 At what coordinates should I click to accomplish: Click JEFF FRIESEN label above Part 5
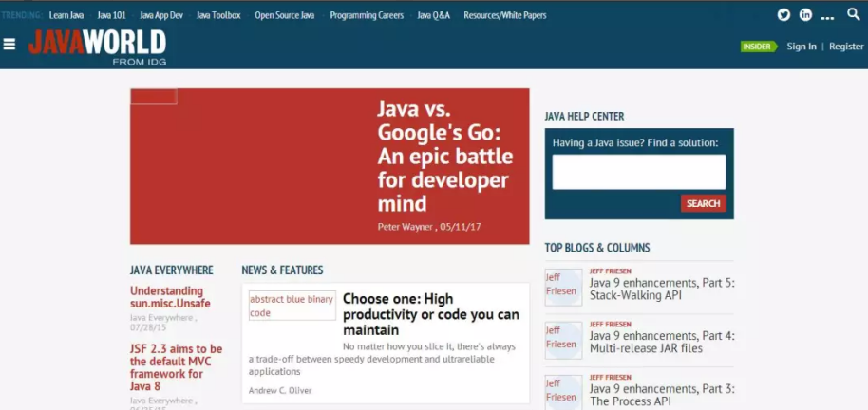(611, 271)
